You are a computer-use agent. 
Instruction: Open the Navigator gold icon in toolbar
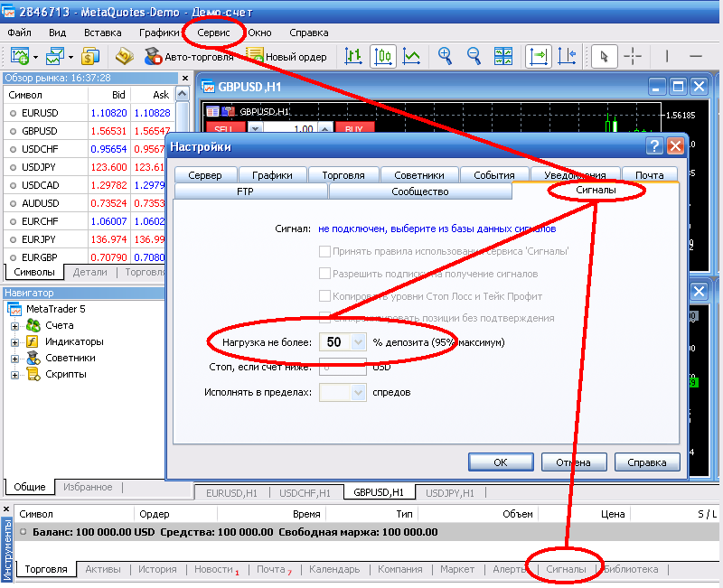124,57
